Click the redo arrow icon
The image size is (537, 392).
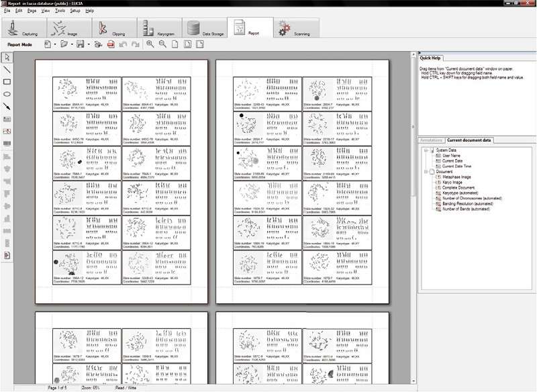coord(136,44)
